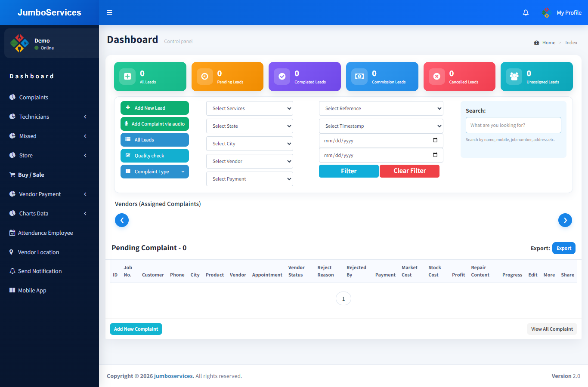Click the Completed Leads checkmark icon

pos(282,77)
